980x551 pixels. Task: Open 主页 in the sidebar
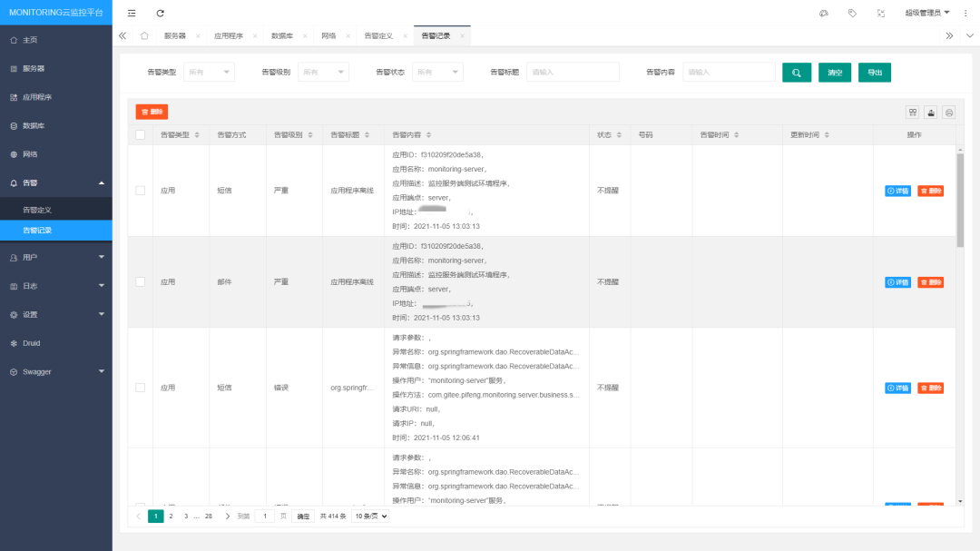pyautogui.click(x=56, y=40)
